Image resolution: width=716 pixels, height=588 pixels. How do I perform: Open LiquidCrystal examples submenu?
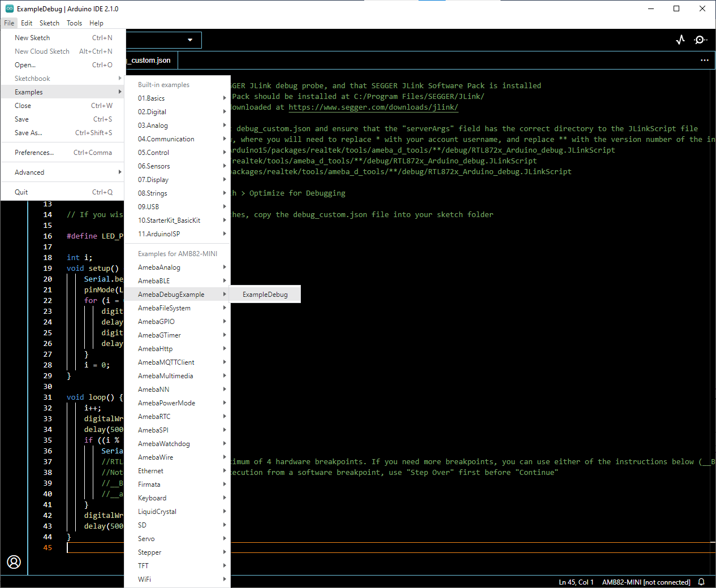[x=178, y=512]
